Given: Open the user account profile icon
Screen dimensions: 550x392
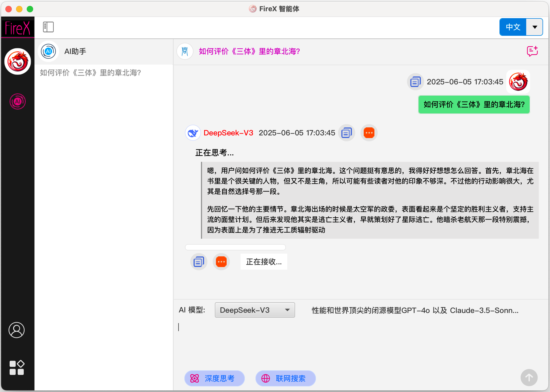Looking at the screenshot, I should [x=17, y=330].
